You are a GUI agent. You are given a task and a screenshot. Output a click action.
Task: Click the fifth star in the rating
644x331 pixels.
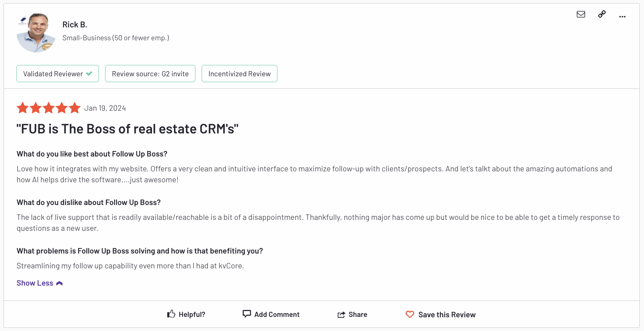(x=74, y=108)
